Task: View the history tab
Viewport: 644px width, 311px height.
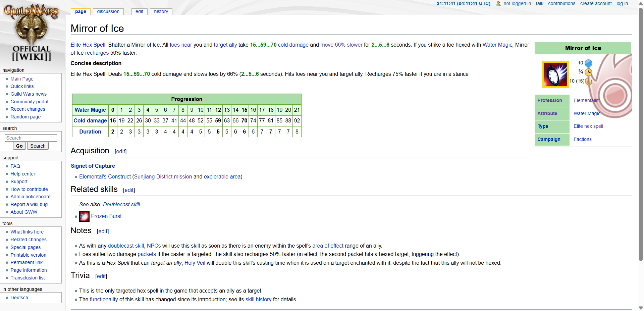Action: coord(161,12)
